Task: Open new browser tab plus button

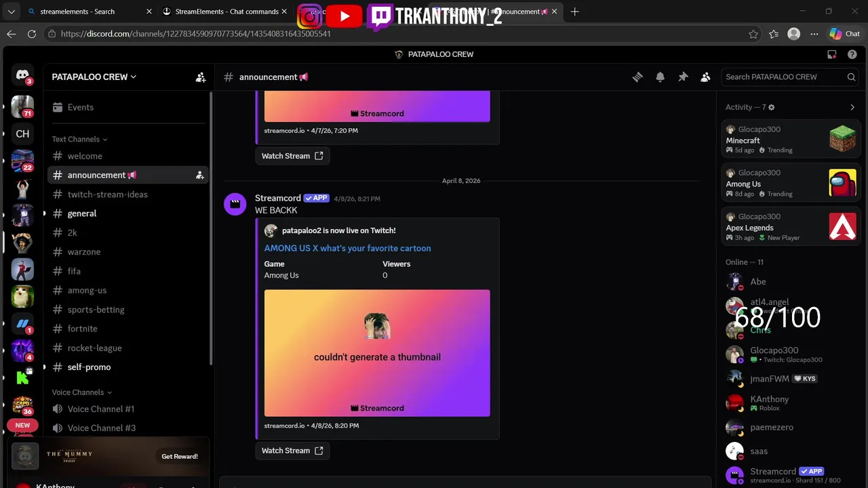Action: (x=575, y=12)
